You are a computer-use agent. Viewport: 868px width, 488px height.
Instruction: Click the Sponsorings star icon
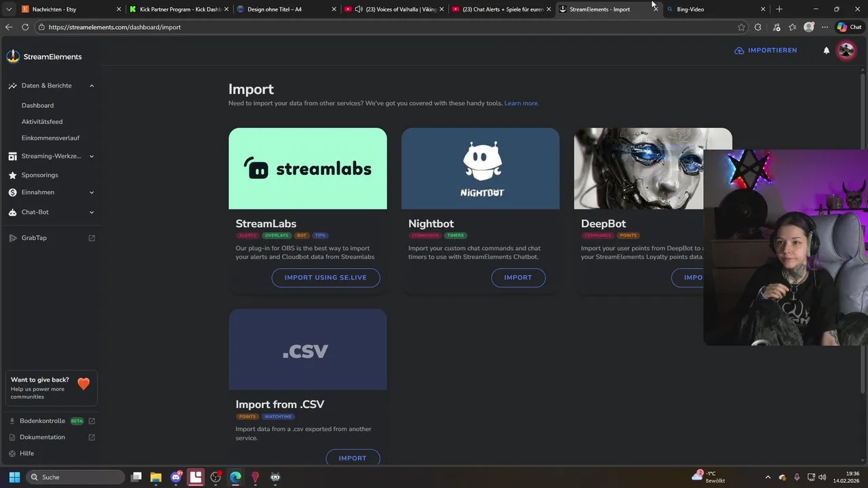click(x=12, y=175)
